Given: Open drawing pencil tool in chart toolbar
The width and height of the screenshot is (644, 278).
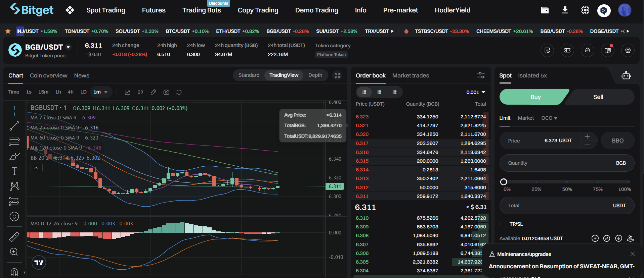Looking at the screenshot, I should 153,92.
